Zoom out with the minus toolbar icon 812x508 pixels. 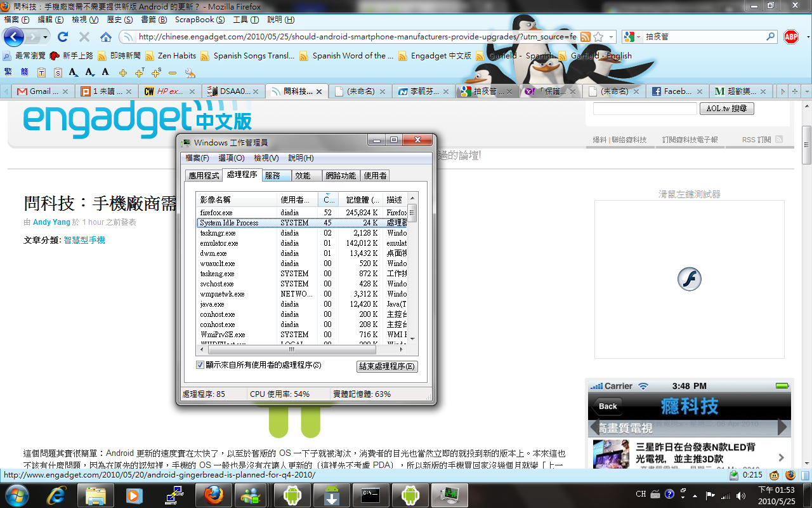point(172,72)
